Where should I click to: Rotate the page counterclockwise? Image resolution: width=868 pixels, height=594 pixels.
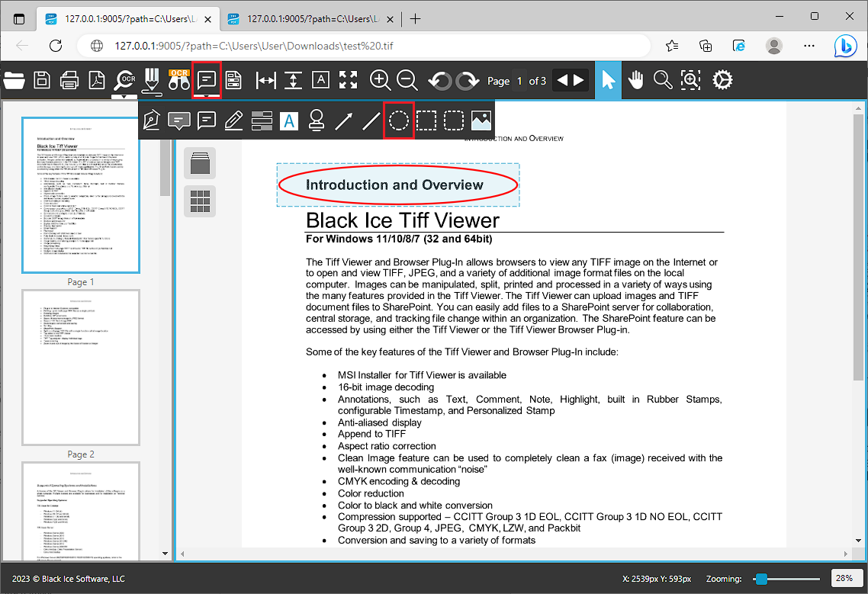(440, 81)
